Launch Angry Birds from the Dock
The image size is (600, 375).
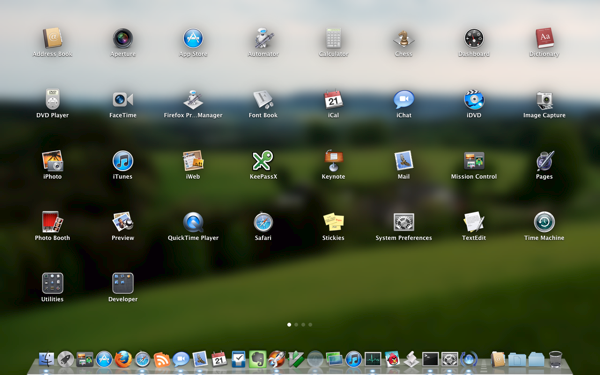[x=392, y=359]
